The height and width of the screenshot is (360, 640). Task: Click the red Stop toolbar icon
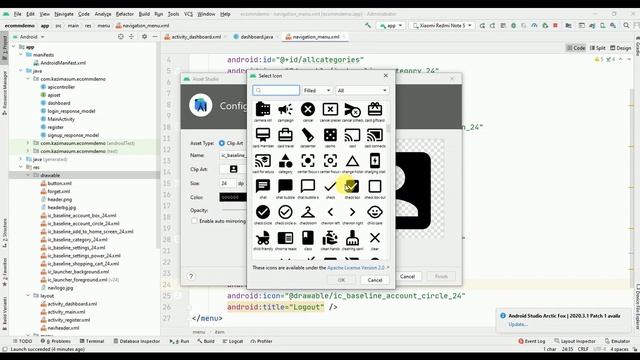[555, 25]
